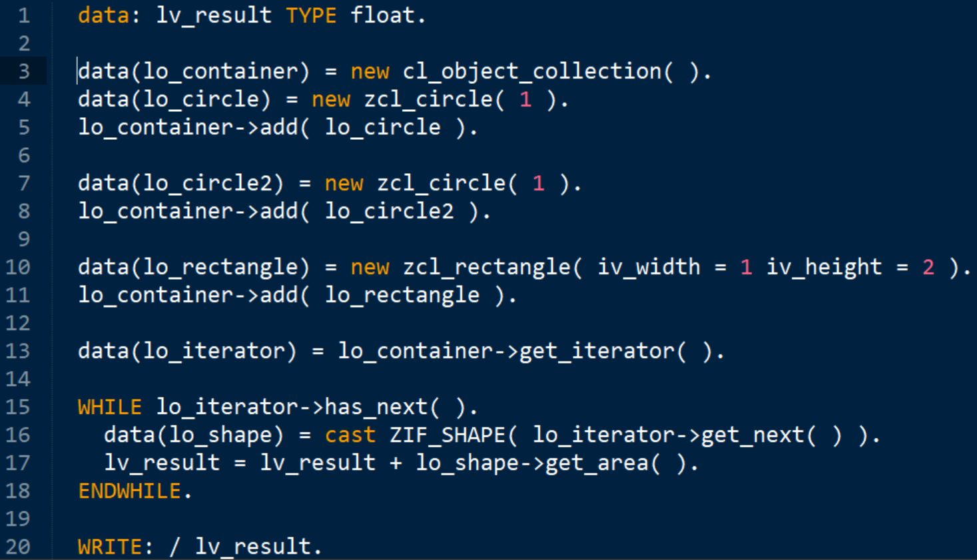
Task: Place cursor on the float type name
Action: click(x=382, y=15)
